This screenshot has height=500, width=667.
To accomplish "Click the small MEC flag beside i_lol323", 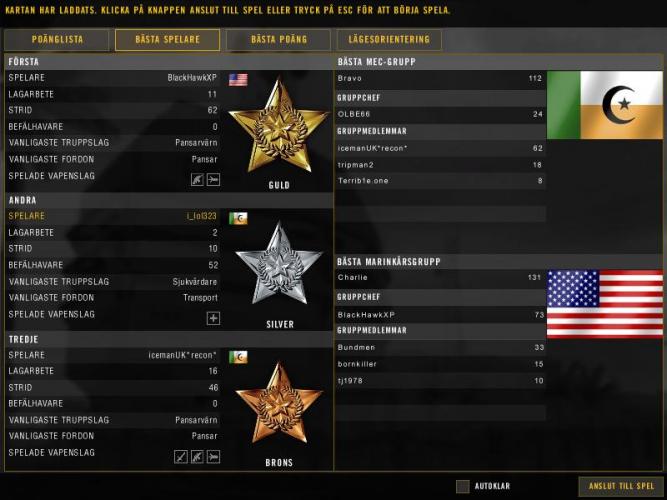I will [238, 218].
